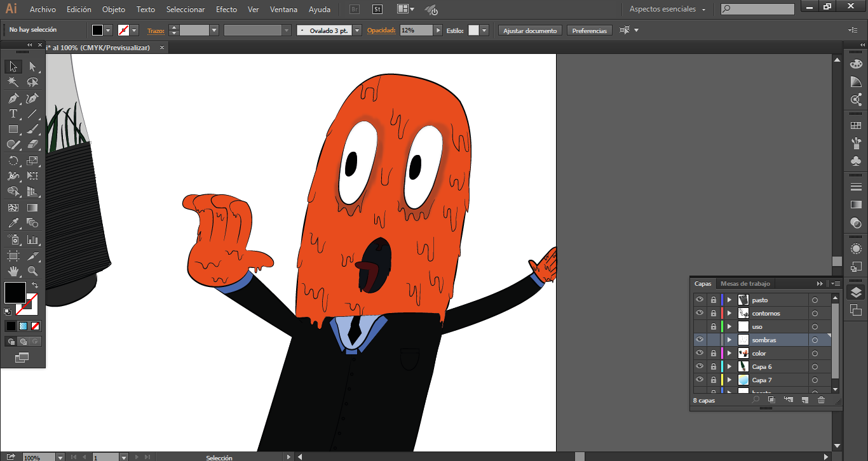Click the Direct Selection tool

[x=32, y=67]
